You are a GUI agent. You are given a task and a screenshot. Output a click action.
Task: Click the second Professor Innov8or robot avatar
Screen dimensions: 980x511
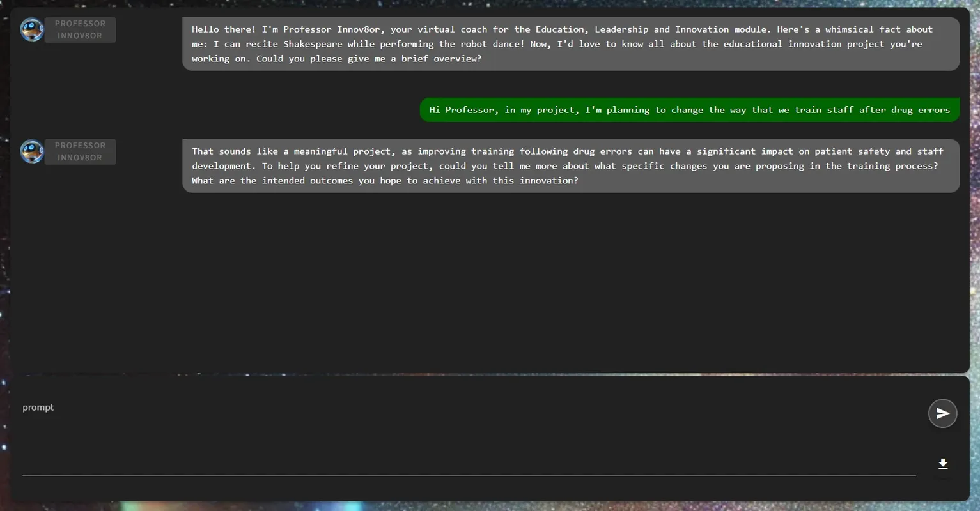click(x=31, y=151)
